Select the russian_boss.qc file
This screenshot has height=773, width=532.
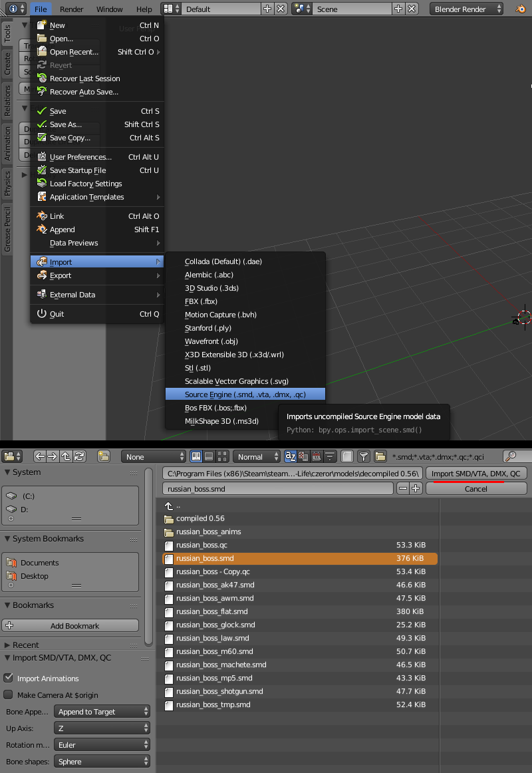pos(300,545)
